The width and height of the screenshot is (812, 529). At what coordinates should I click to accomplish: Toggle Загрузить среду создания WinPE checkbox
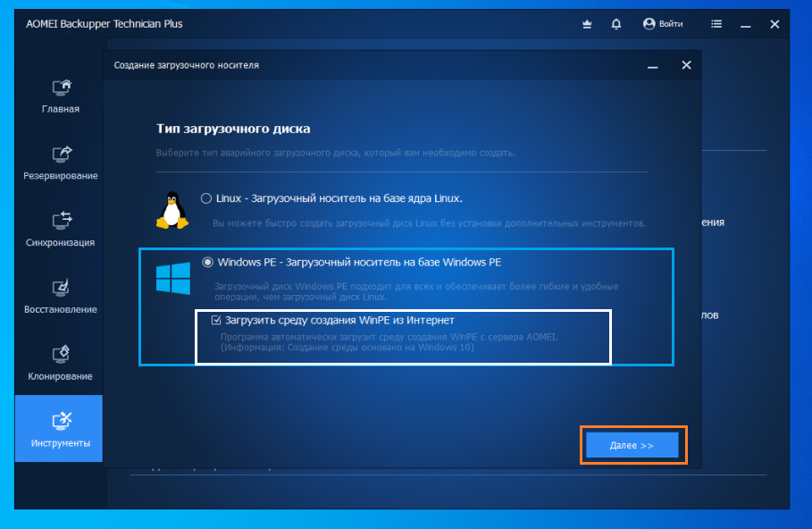tap(216, 320)
